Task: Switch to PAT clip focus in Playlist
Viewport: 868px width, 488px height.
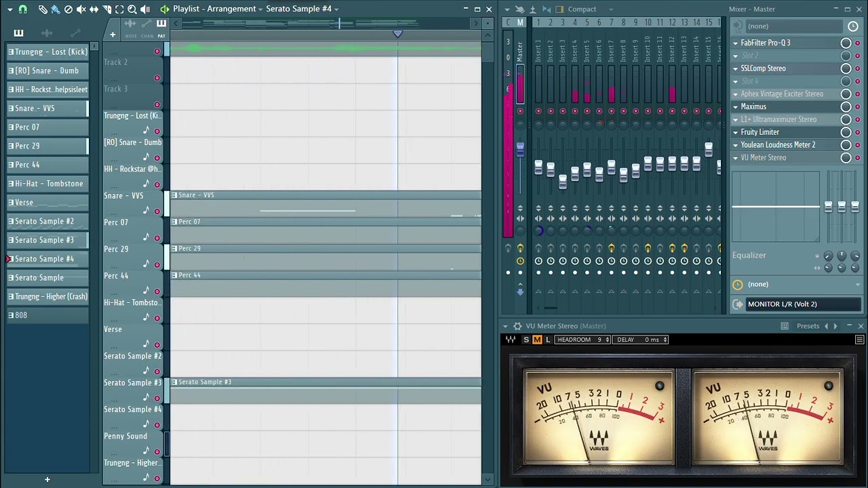Action: (161, 28)
